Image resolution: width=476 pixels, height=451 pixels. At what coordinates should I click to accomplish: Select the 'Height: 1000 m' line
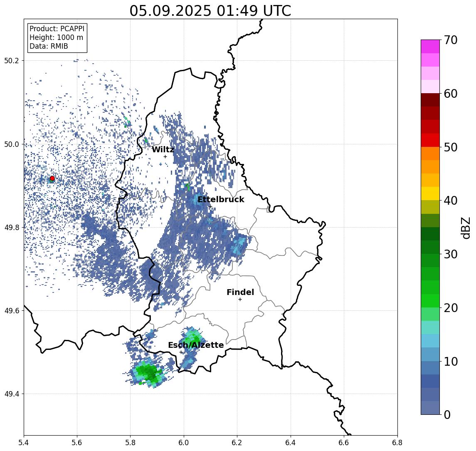pyautogui.click(x=56, y=37)
